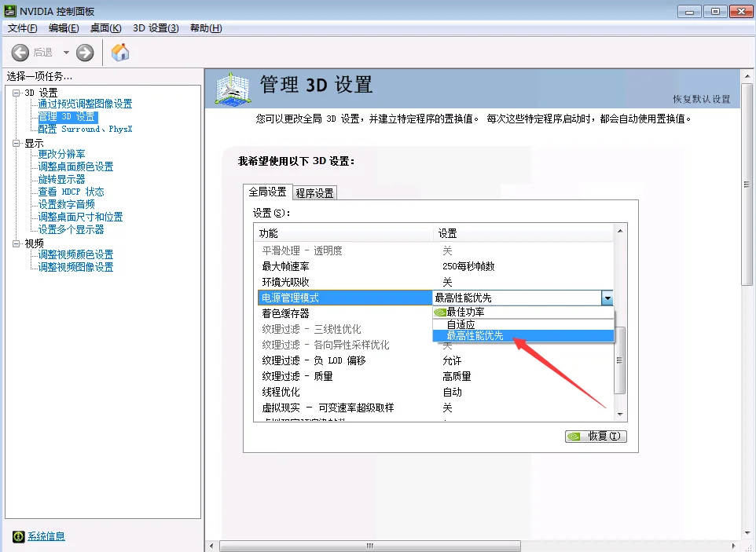
Task: Open 调整桌面颜色设置 page
Action: coord(75,166)
